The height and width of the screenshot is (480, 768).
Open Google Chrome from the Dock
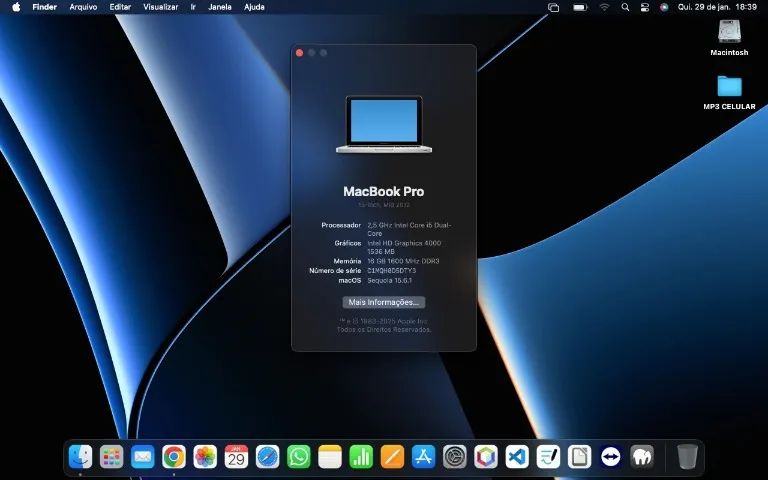tap(174, 457)
